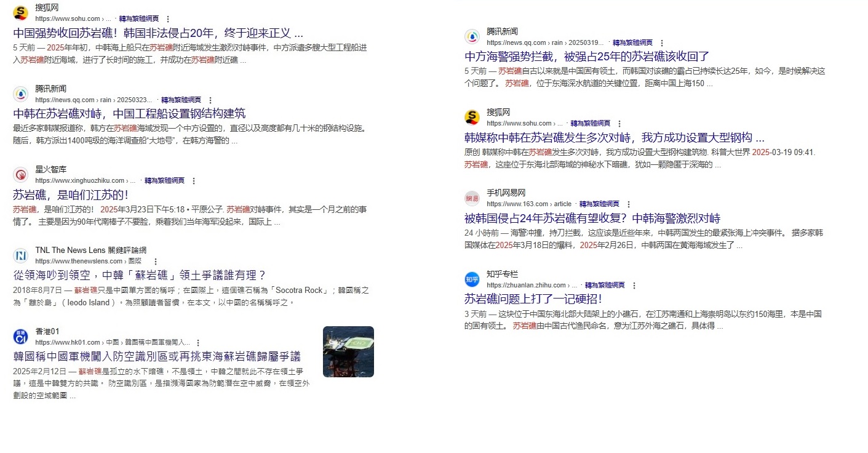This screenshot has width=868, height=453.
Task: Open the three-dot menu on the hk01.com result
Action: 197,343
